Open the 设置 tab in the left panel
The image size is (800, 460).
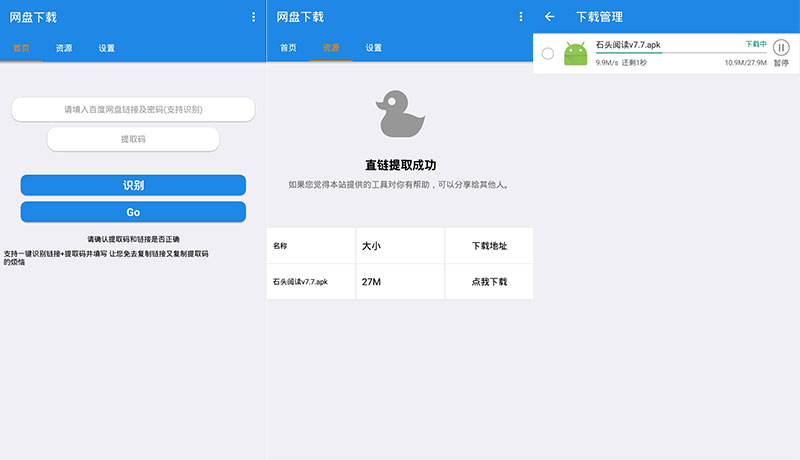107,48
